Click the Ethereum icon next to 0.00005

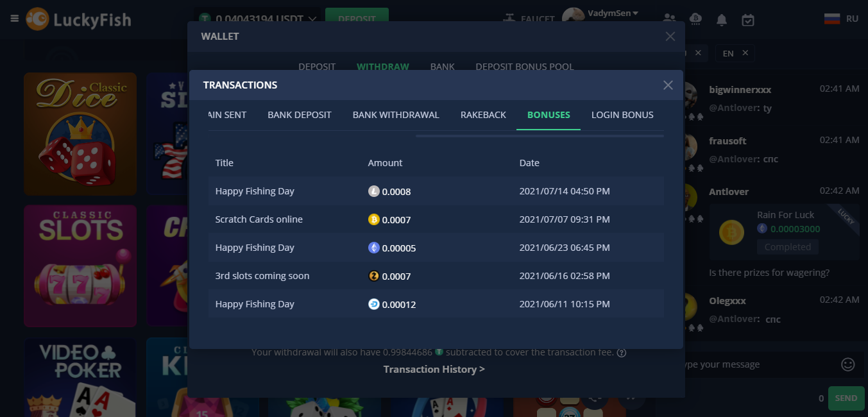click(374, 248)
